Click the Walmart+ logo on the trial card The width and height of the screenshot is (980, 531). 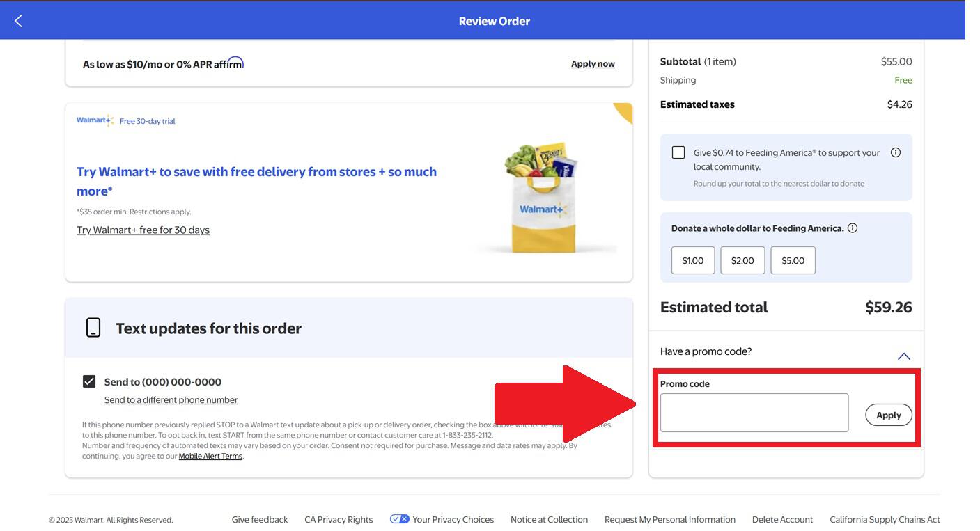(x=95, y=120)
